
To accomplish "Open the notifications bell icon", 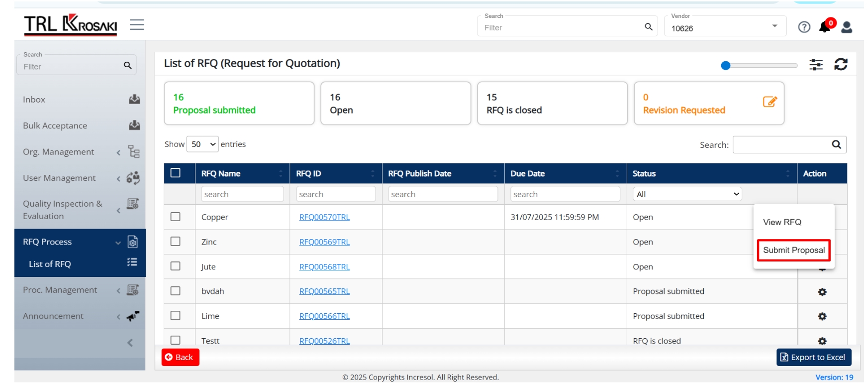I will (825, 27).
